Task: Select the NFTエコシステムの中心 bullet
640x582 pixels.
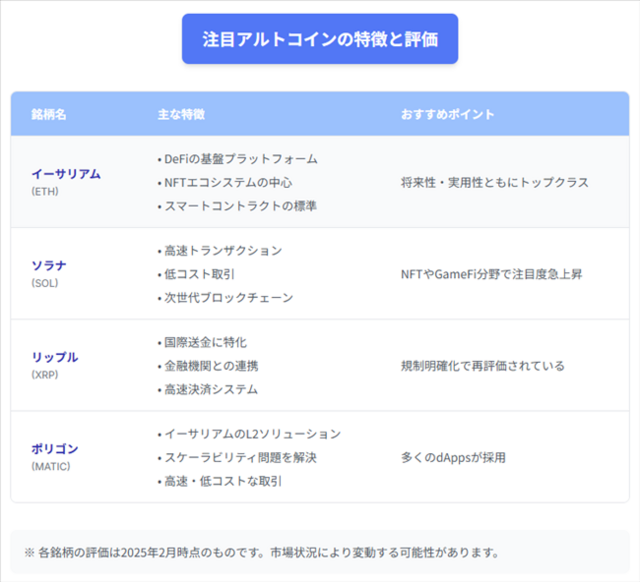Action: point(225,182)
